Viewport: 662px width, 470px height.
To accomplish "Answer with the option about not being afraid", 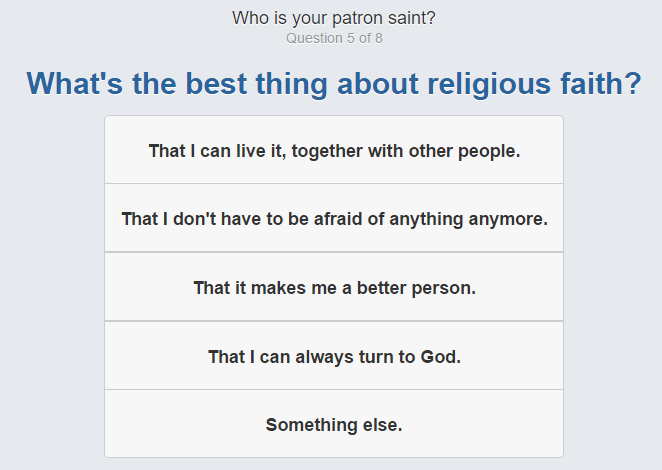I will tap(334, 218).
